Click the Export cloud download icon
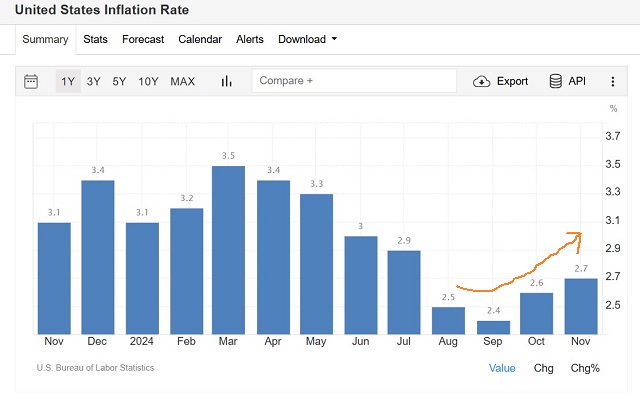 point(482,82)
